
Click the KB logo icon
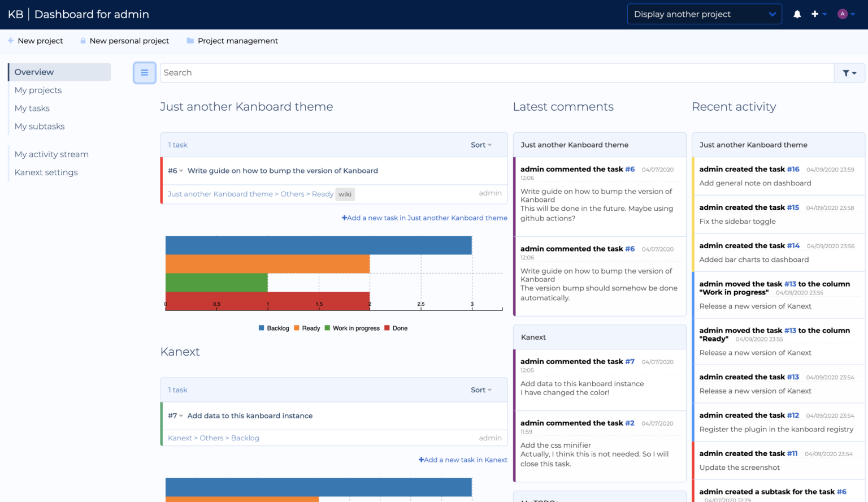click(x=15, y=14)
